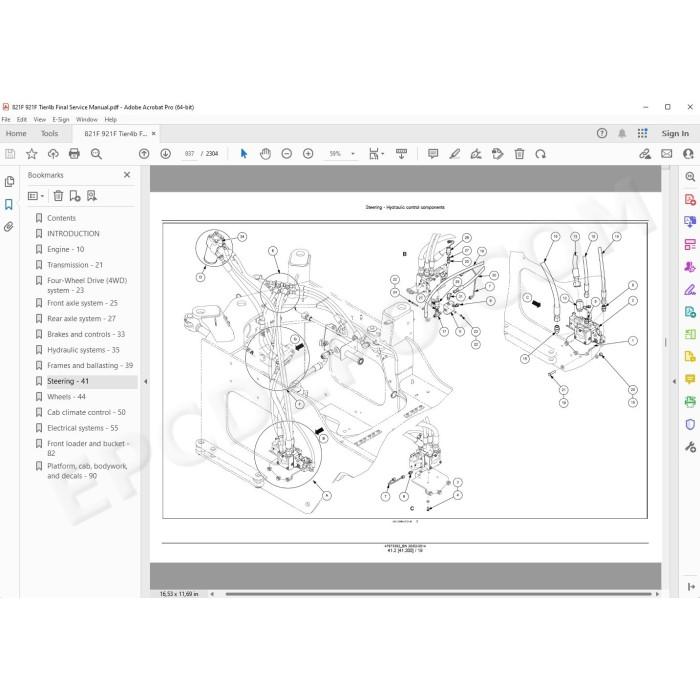Delete selected bookmark trash icon
Image resolution: width=700 pixels, height=700 pixels.
click(x=58, y=196)
